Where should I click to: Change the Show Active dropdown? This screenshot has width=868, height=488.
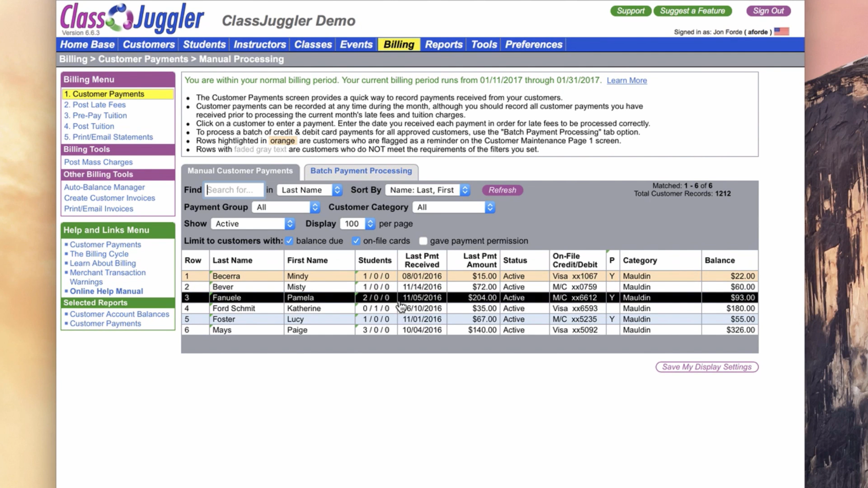tap(252, 224)
